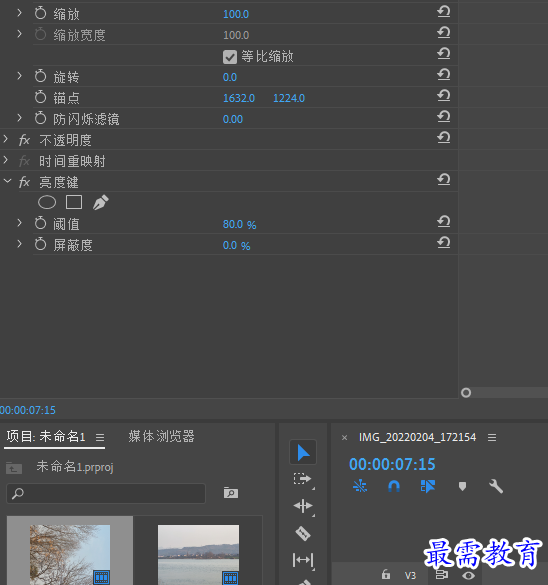Screen dimensions: 548x585
Task: Toggle animation stopwatch for 缩放
Action: point(40,13)
